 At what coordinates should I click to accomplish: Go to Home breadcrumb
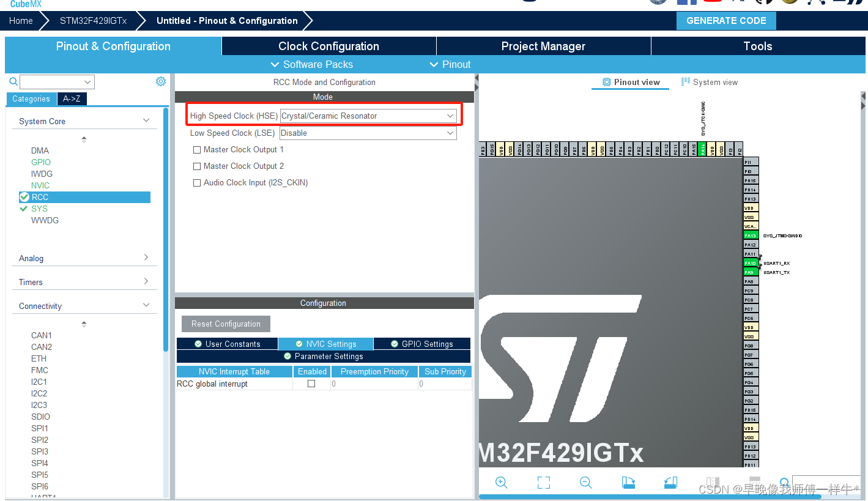pos(21,20)
